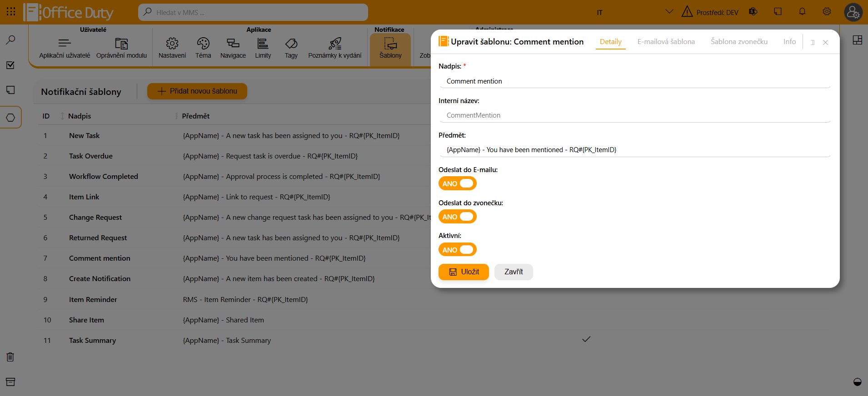Click the Zavřít button
Screen dimensions: 868x396
tap(514, 272)
